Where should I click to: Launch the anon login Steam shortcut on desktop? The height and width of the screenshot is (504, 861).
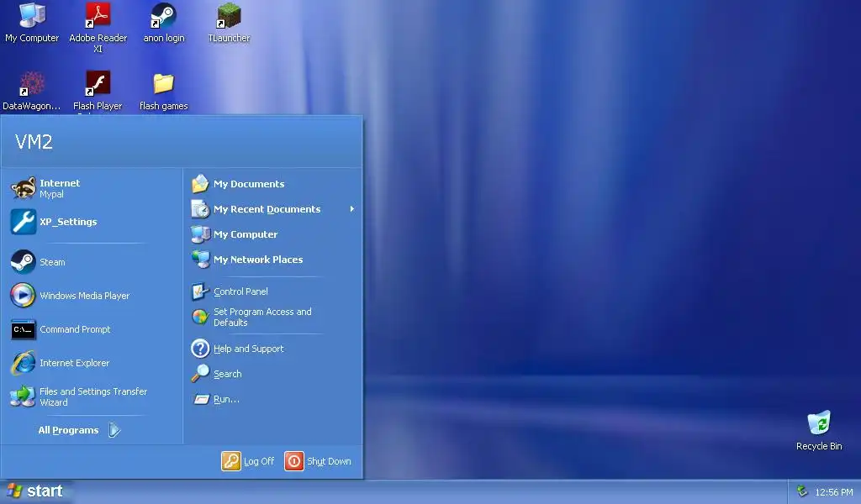164,23
